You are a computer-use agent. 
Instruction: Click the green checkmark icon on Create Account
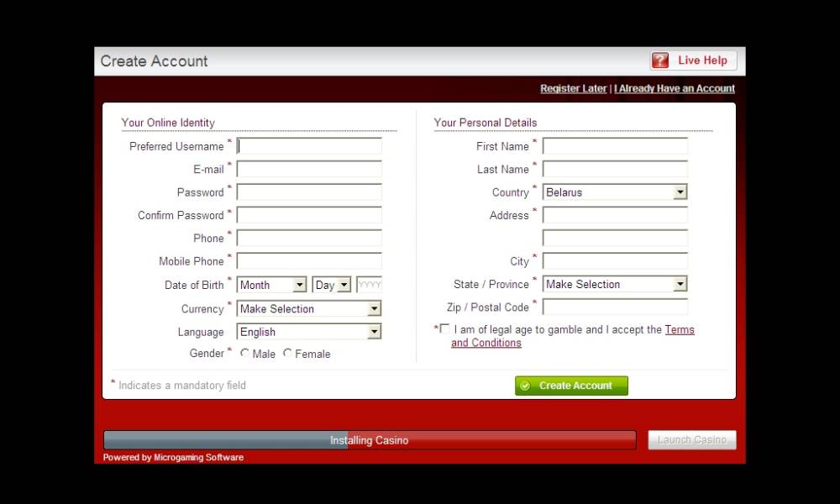[525, 386]
